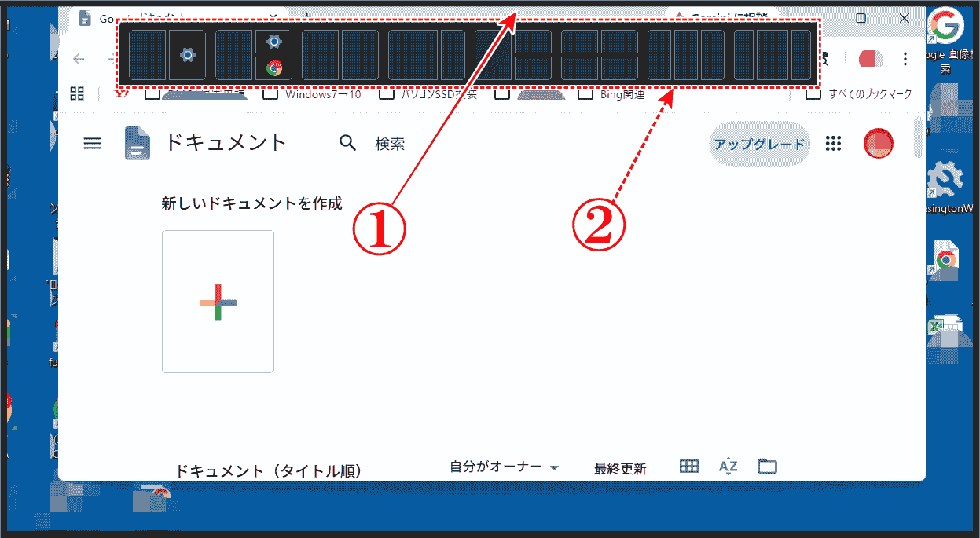Image resolution: width=980 pixels, height=538 pixels.
Task: Open すべてのブックマーク folder
Action: [860, 94]
